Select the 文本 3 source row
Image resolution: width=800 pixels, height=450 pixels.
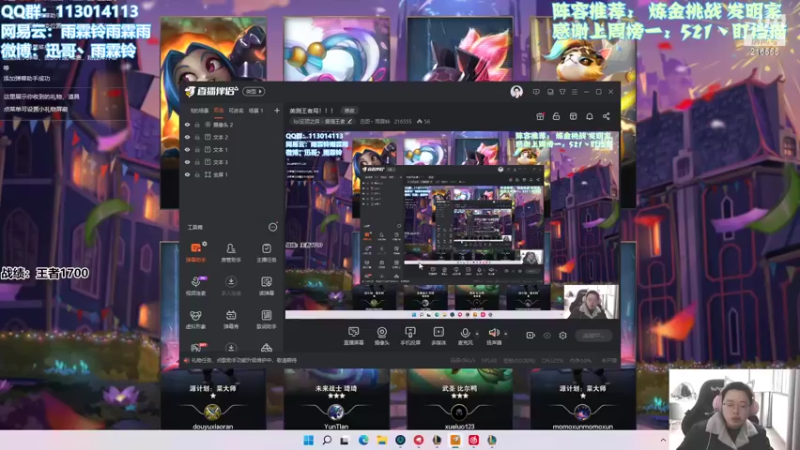click(x=232, y=162)
